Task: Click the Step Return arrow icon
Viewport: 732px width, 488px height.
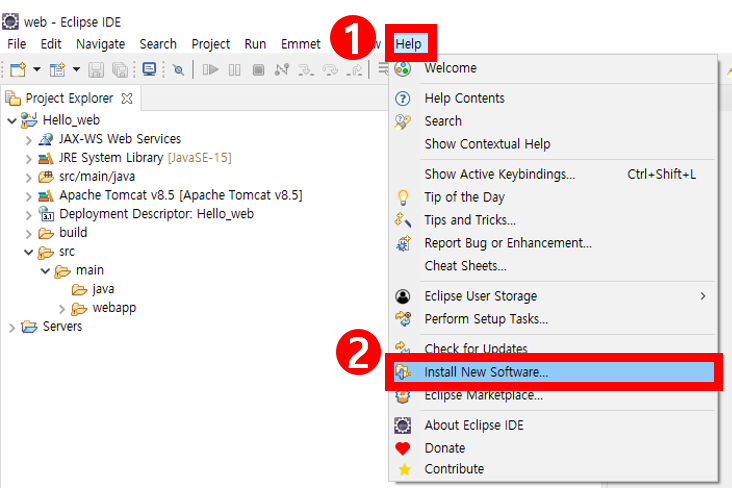Action: coord(354,70)
